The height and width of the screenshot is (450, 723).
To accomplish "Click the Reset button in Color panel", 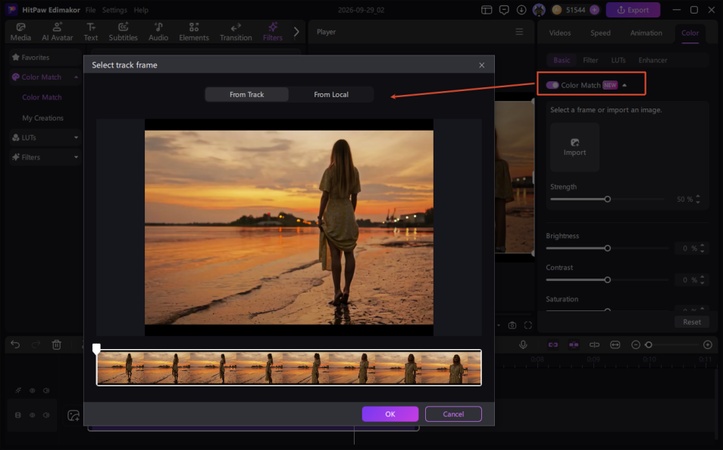I will pyautogui.click(x=692, y=322).
